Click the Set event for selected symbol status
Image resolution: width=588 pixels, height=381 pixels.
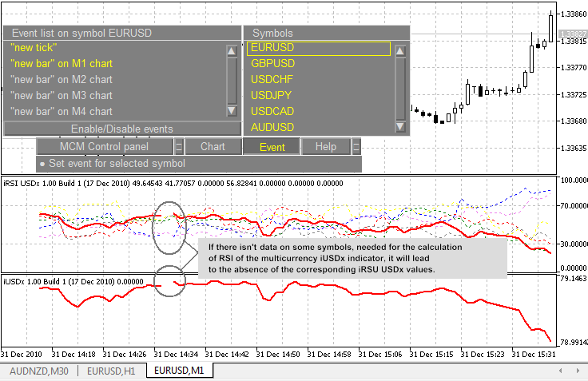coord(199,164)
